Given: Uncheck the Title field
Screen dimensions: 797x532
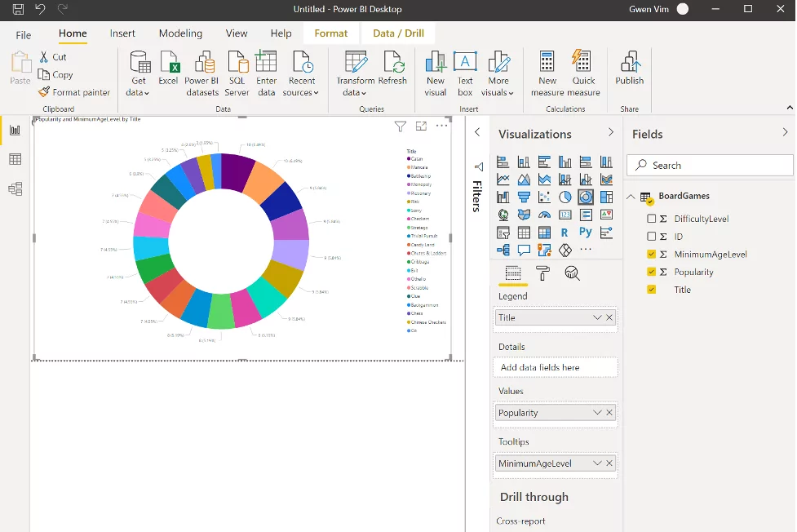Looking at the screenshot, I should 651,290.
